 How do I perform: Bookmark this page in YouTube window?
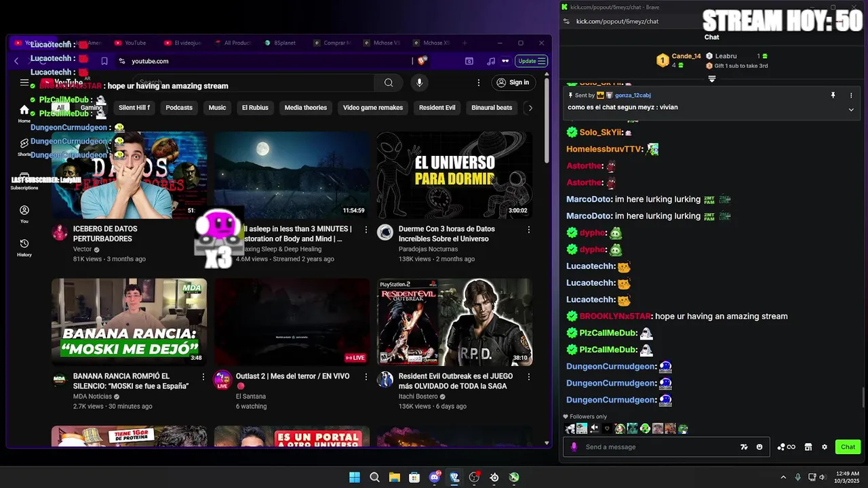pos(104,61)
